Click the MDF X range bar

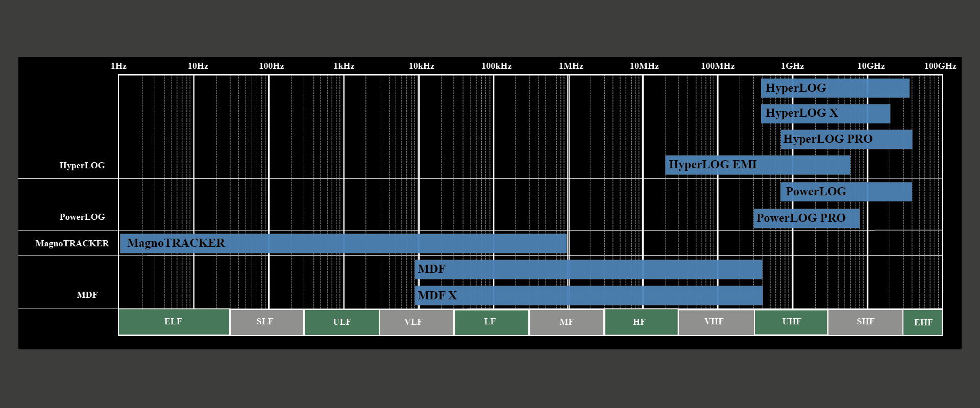589,296
